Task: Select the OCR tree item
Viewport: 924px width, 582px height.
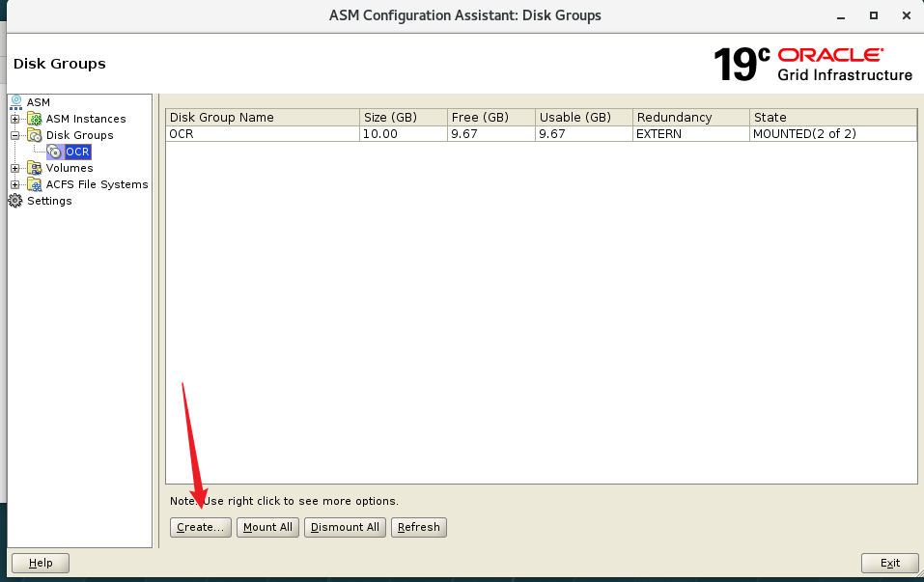Action: (78, 152)
